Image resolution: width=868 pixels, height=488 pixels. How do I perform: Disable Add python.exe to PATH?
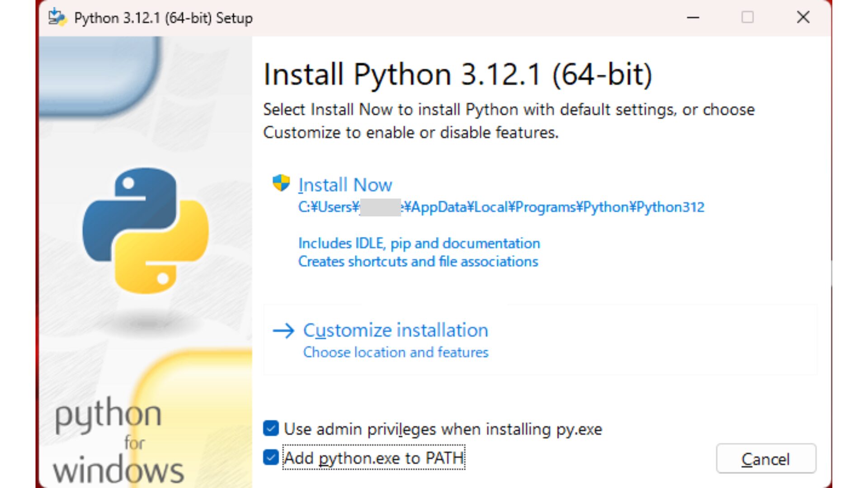pyautogui.click(x=270, y=457)
